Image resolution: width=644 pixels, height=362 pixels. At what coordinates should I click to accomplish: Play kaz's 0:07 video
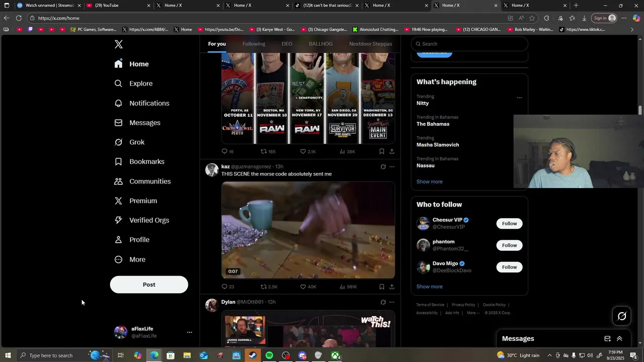point(308,230)
